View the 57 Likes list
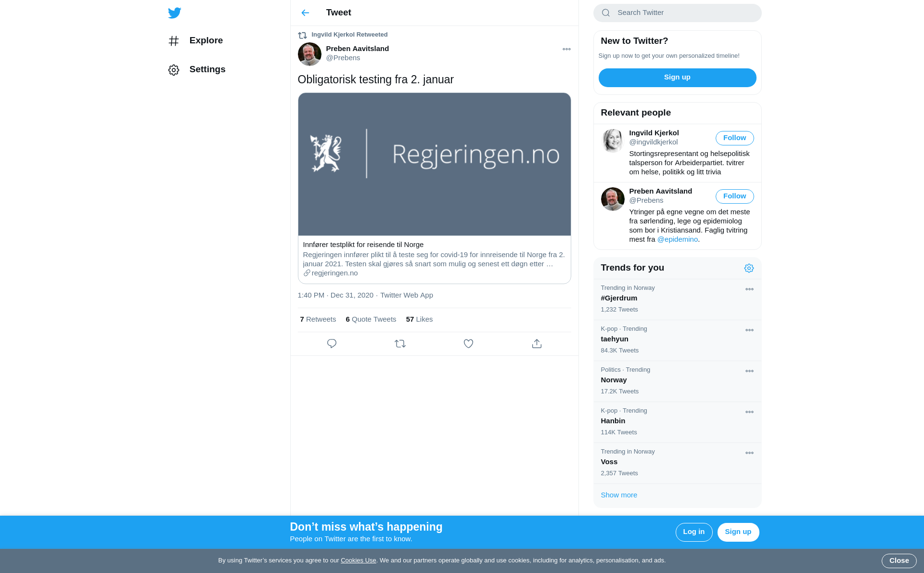 click(x=419, y=319)
